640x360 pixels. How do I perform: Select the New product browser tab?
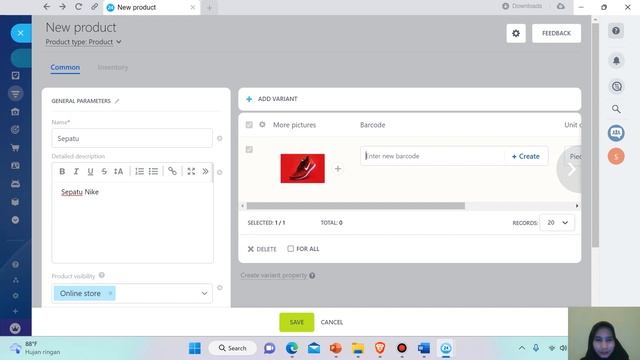coord(151,7)
